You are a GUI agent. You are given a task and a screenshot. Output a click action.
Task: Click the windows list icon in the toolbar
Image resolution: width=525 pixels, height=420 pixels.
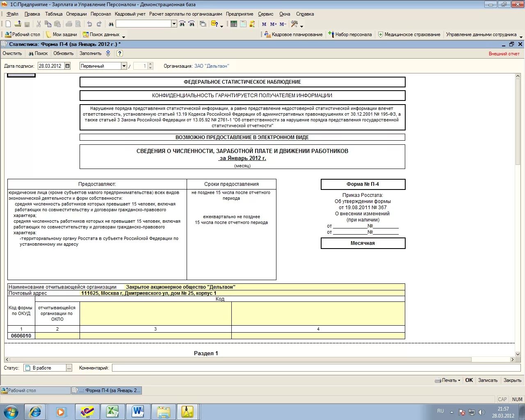[x=203, y=24]
